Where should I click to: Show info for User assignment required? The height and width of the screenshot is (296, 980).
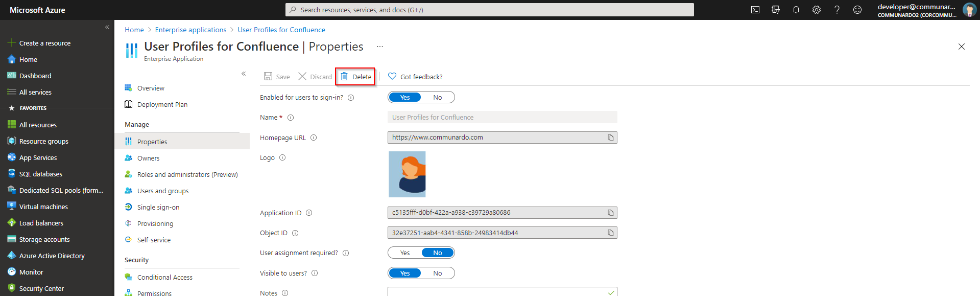(x=346, y=253)
